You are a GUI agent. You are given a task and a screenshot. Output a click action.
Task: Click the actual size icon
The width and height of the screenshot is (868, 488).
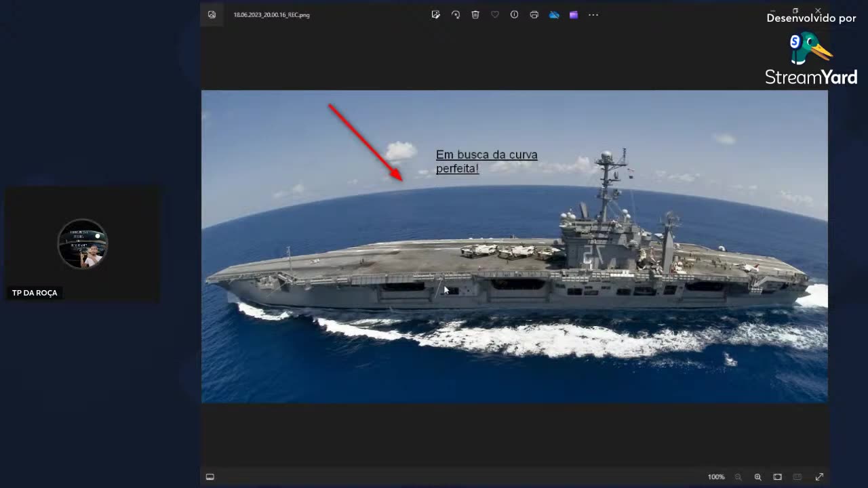(797, 477)
